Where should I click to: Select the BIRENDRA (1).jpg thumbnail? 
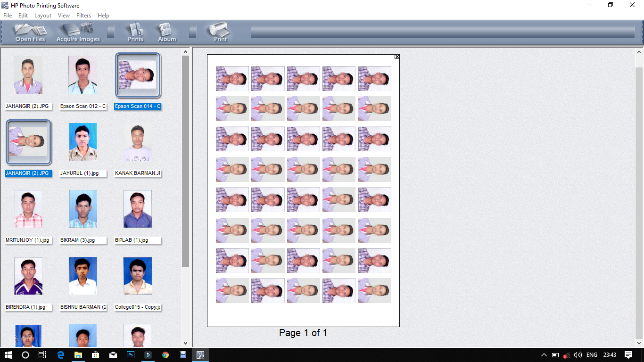click(x=28, y=276)
